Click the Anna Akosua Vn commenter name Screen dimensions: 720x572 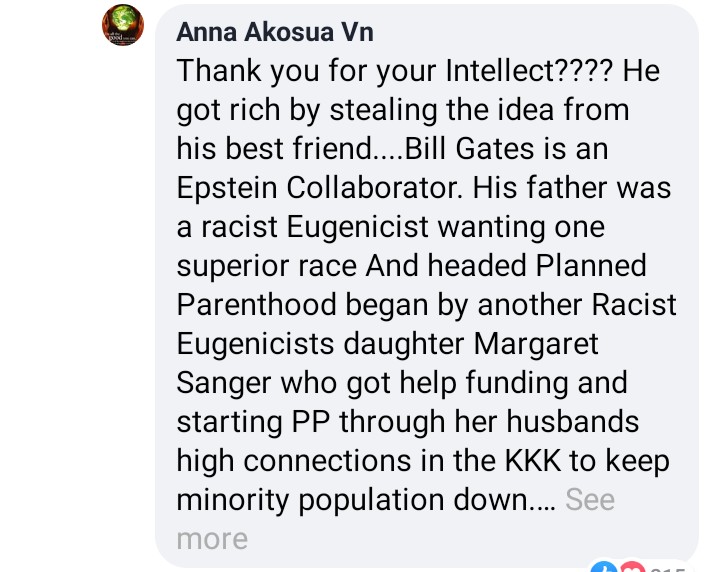(x=274, y=32)
